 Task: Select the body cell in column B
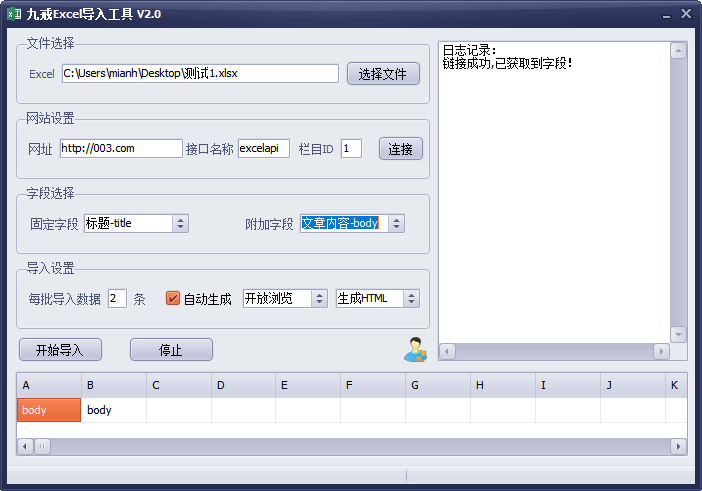114,410
